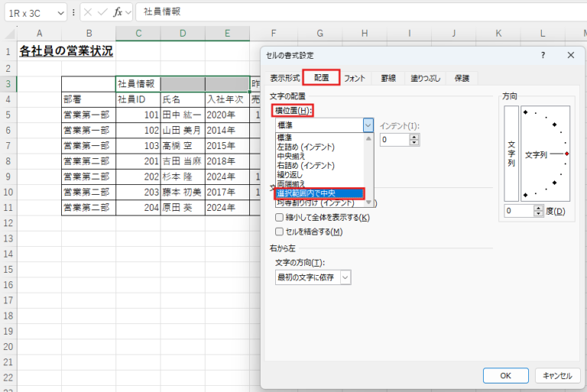Toggle the セルを結合する checkbox
Screen dimensions: 587x392
pos(280,232)
